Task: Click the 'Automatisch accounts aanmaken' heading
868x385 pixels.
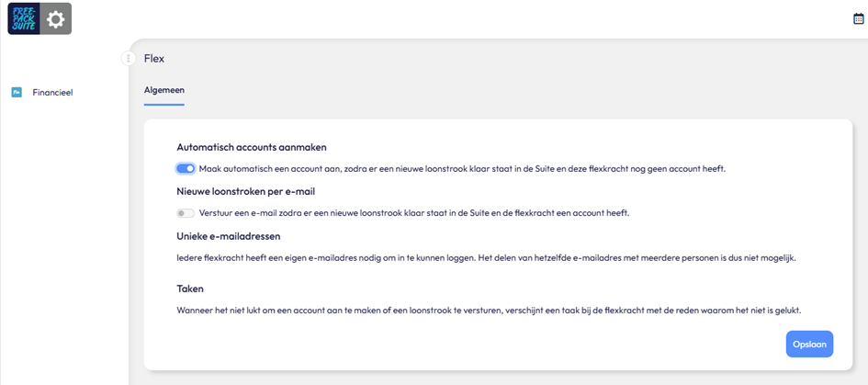Action: pos(252,147)
